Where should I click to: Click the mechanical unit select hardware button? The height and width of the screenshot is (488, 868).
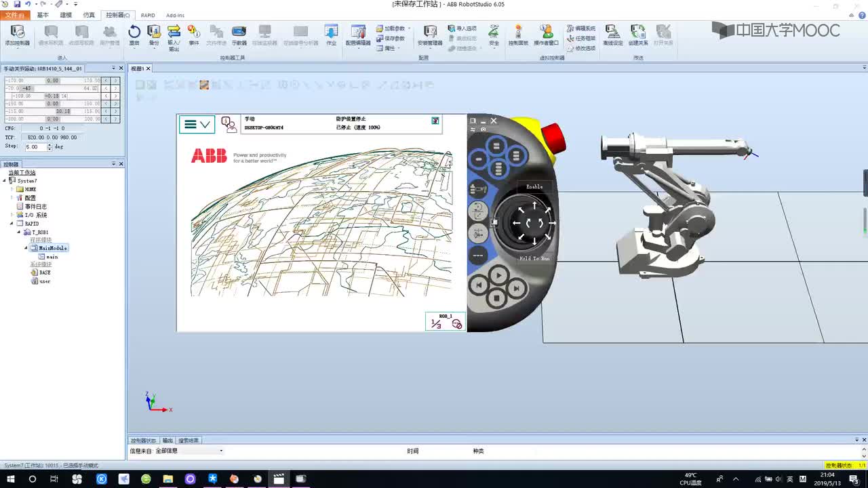[478, 189]
